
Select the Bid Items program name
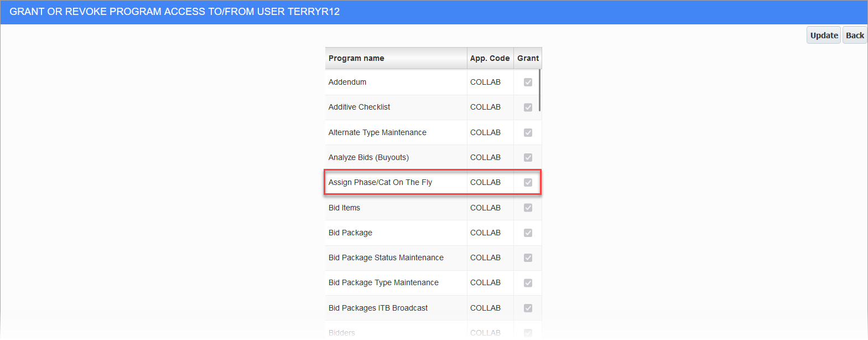pyautogui.click(x=344, y=208)
